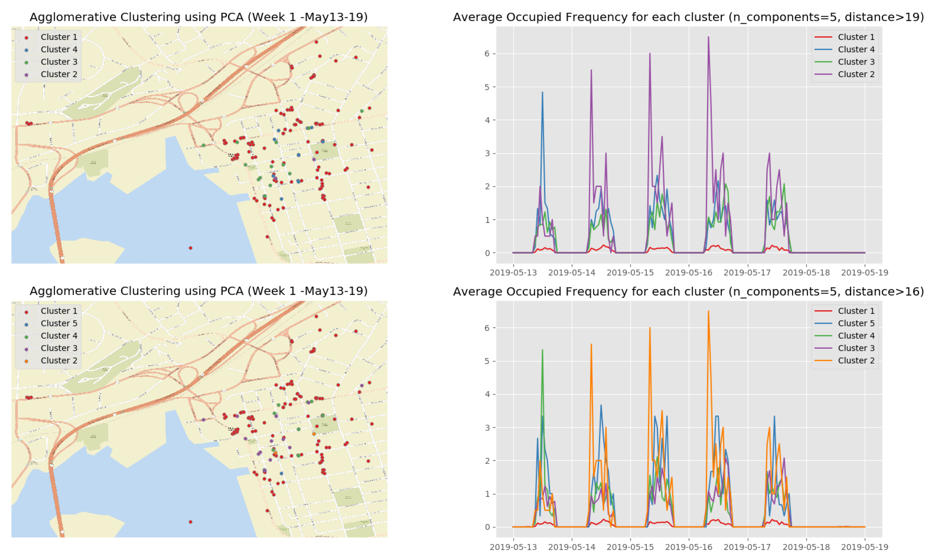This screenshot has width=932, height=560.
Task: Select the isolated red point in top map's water
Action: (x=191, y=248)
